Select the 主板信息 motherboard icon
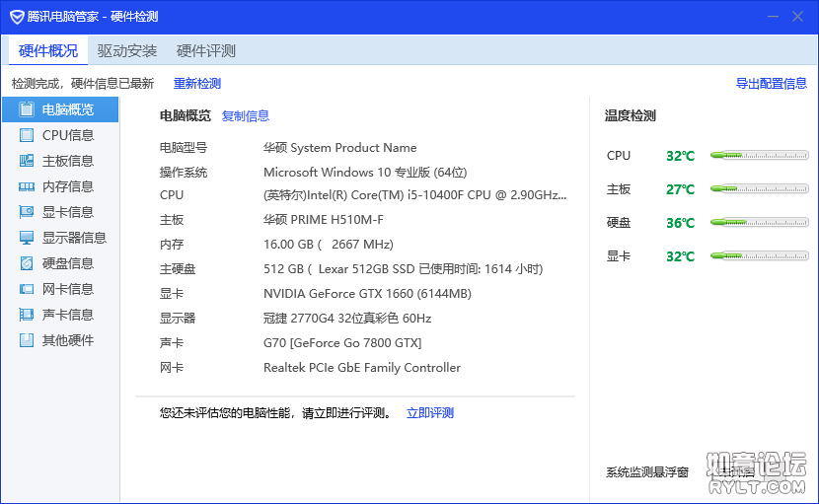Image resolution: width=819 pixels, height=504 pixels. pos(26,161)
